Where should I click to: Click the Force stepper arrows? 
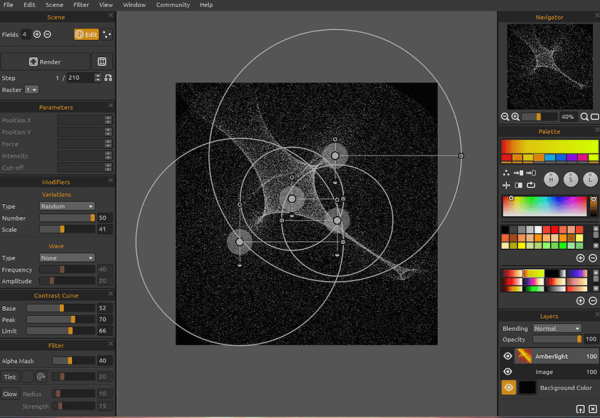(108, 144)
